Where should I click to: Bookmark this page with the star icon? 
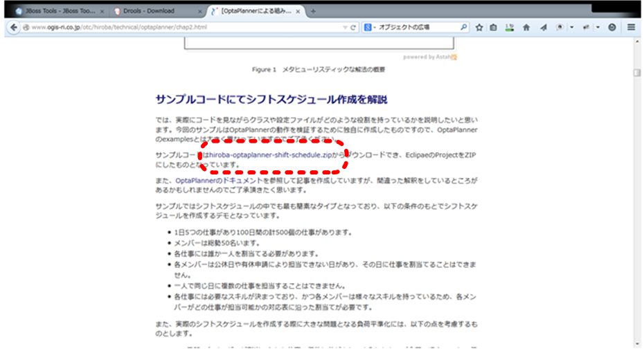pos(479,28)
